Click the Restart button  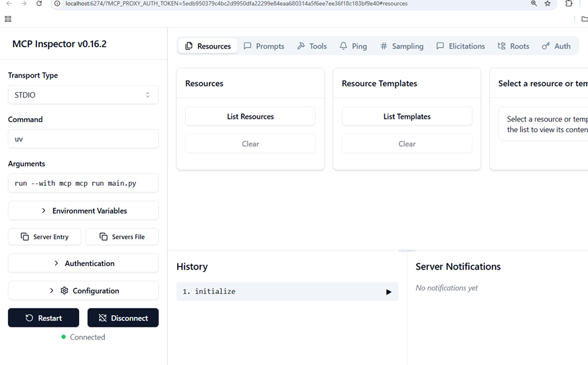pyautogui.click(x=43, y=318)
